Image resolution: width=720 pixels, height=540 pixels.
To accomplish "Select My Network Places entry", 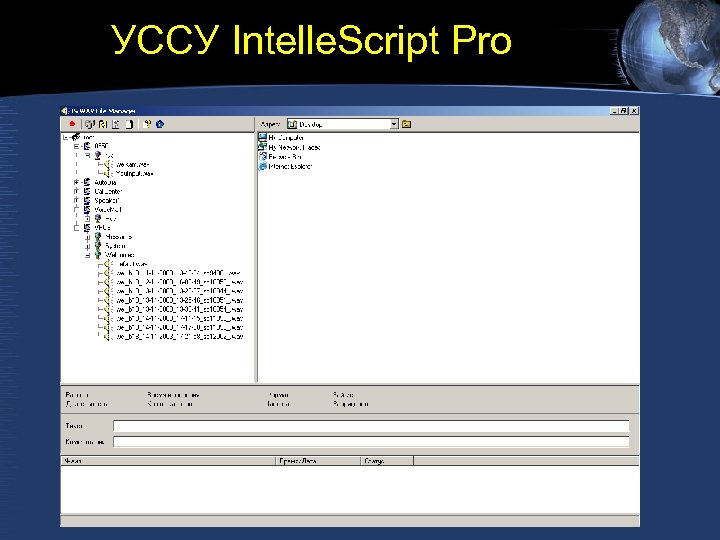I will pyautogui.click(x=289, y=147).
